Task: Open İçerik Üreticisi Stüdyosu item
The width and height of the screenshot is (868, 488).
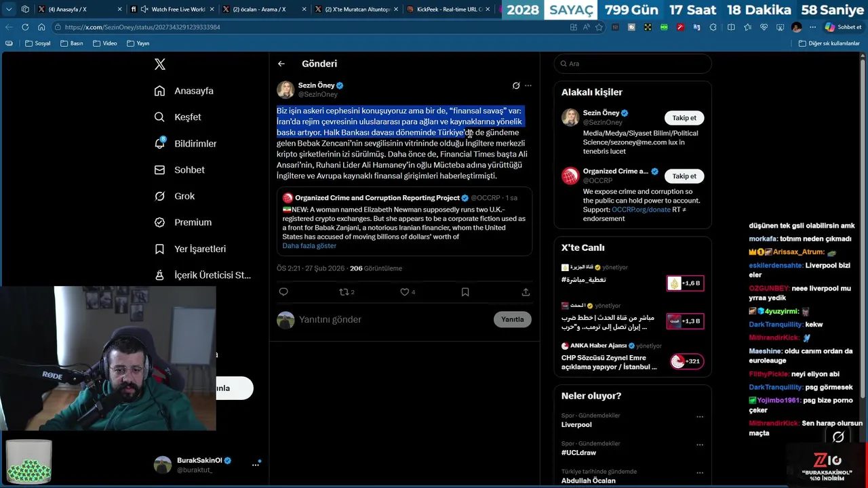Action: coord(203,275)
